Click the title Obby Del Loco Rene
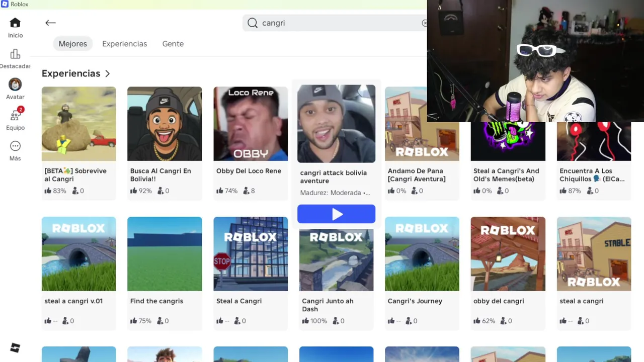The height and width of the screenshot is (362, 644). tap(249, 171)
